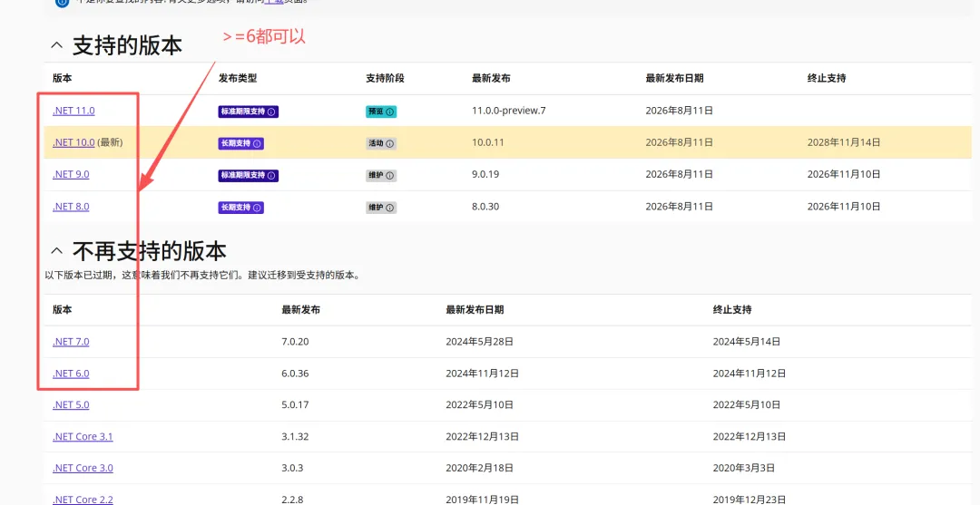The image size is (980, 505).
Task: Click .NET 7.0 end date 2024年5月14日
Action: click(746, 342)
